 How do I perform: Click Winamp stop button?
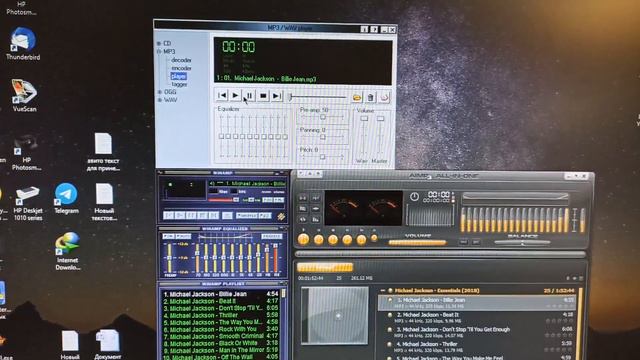[x=202, y=216]
